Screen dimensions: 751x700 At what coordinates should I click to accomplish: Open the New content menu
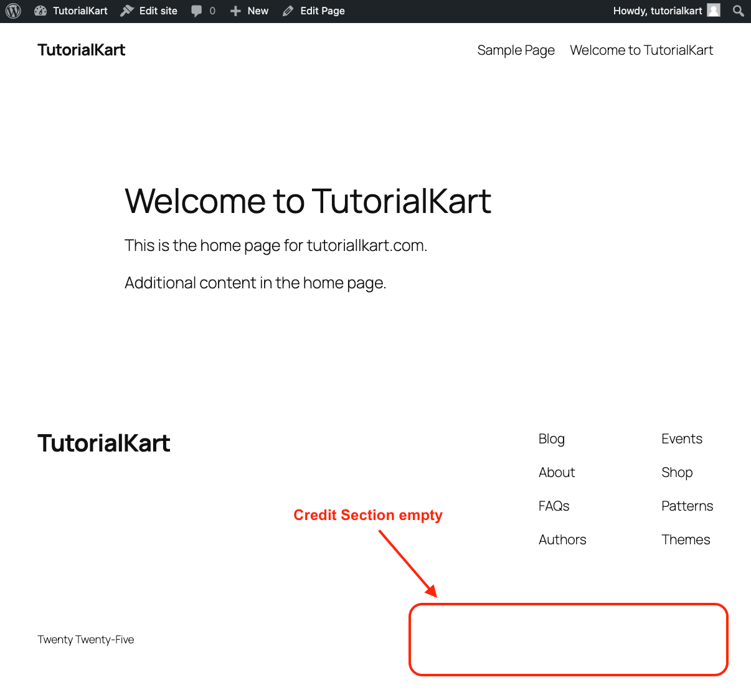[x=258, y=11]
